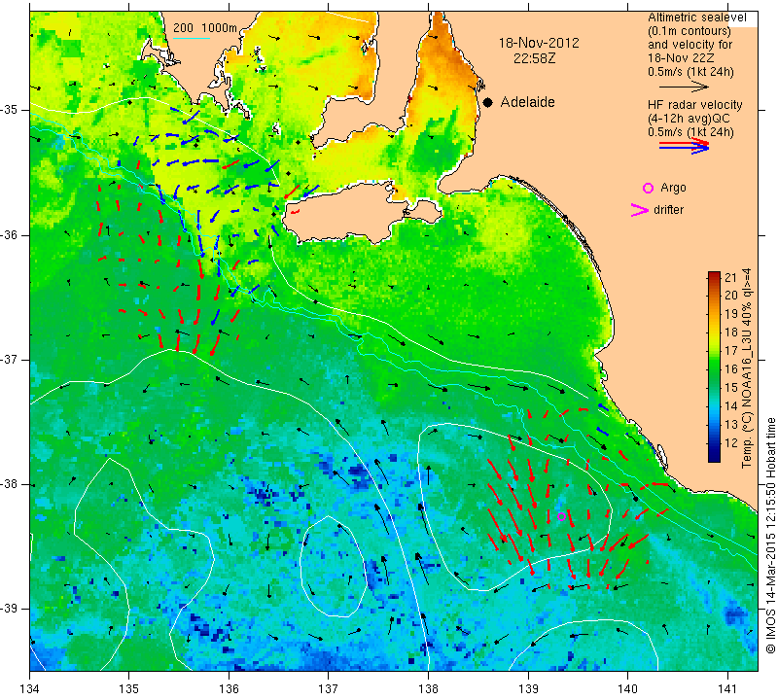Screen dimensions: 778x700
Task: Click the longitude label 140
Action: point(628,688)
